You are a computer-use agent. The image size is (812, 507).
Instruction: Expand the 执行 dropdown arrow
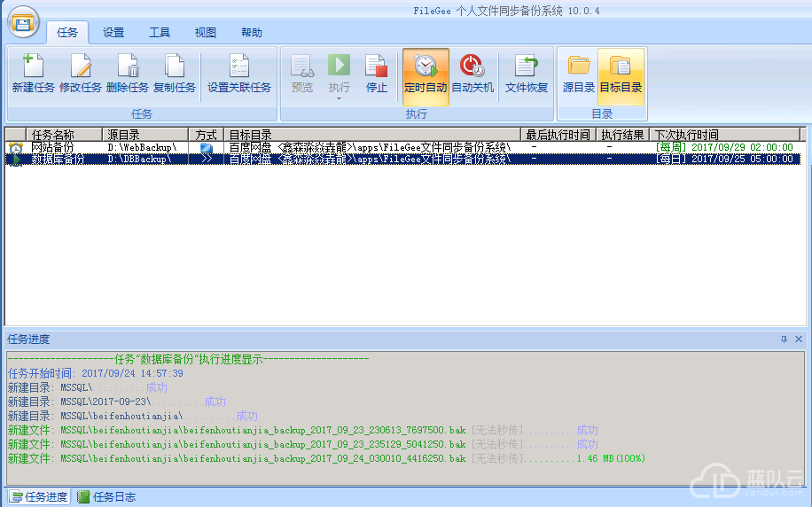(340, 99)
